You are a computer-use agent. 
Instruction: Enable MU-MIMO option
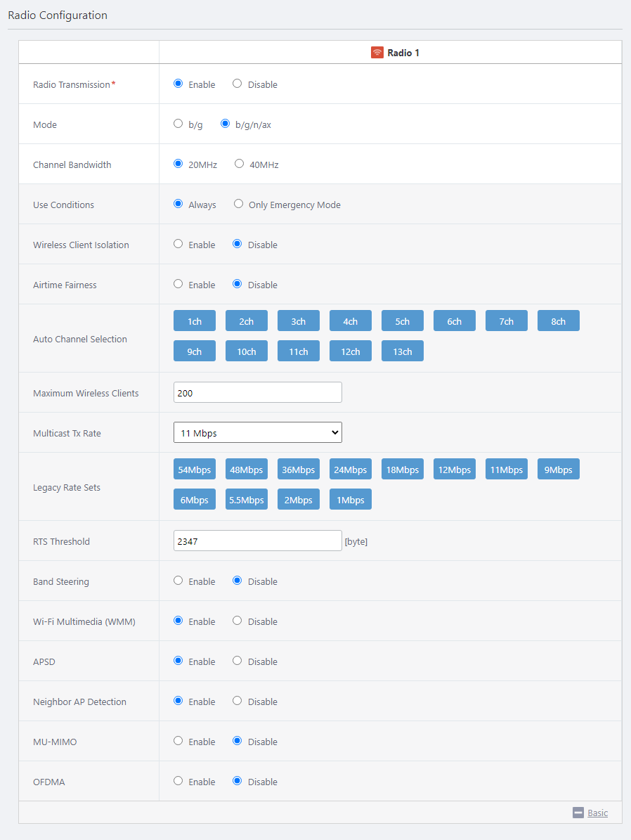[178, 741]
